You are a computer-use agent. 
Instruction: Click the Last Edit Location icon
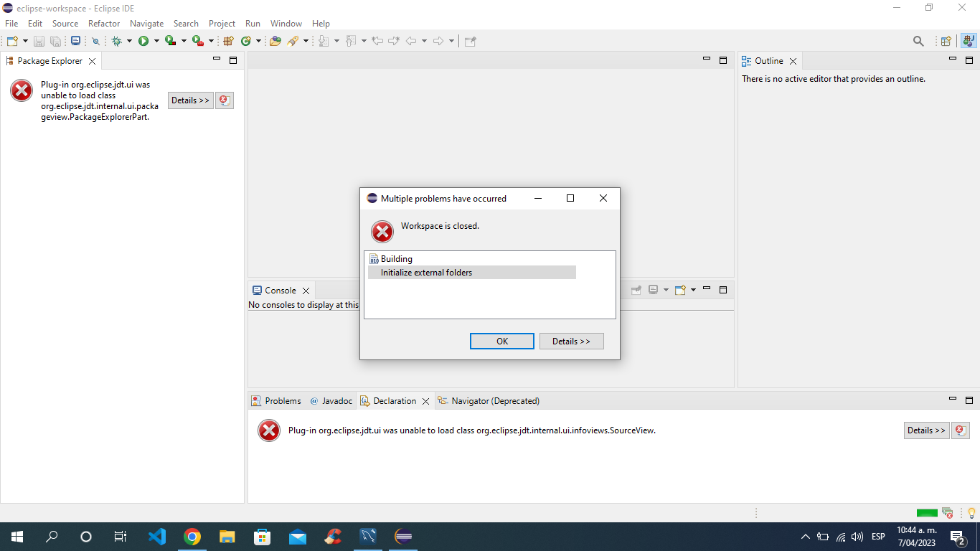coord(377,41)
